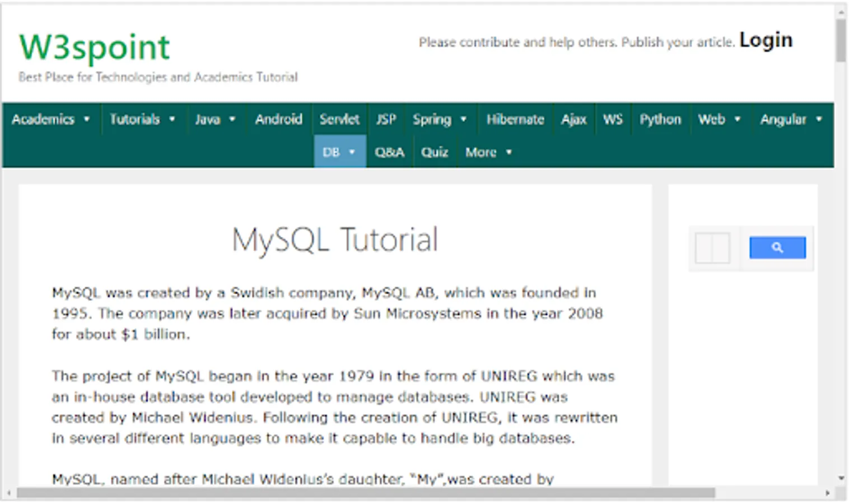Click the scroll left arrow
Viewport: 849px width, 504px height.
pos(9,493)
